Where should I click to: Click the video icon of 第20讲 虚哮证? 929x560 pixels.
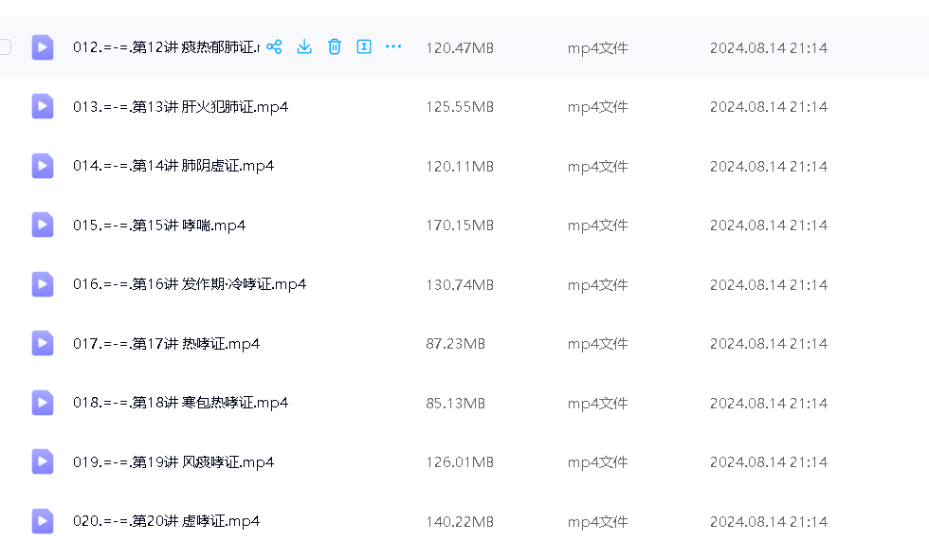[x=43, y=521]
